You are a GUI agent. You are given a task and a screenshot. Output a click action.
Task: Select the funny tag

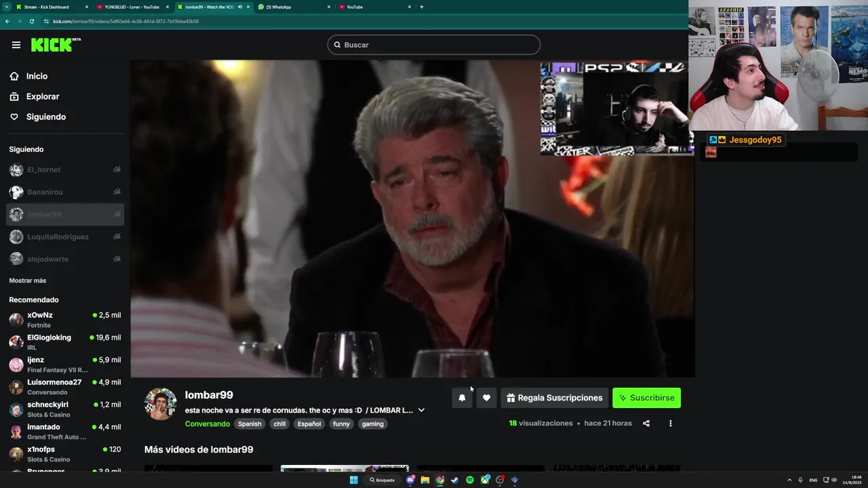341,424
